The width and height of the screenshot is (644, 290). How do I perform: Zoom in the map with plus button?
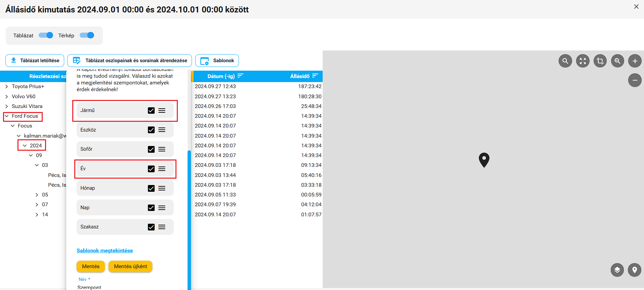635,61
